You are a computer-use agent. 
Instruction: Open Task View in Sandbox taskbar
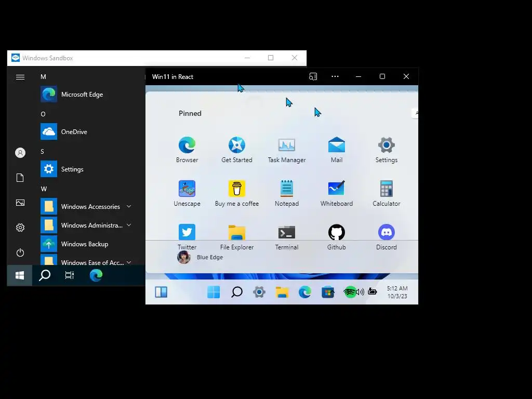coord(69,275)
